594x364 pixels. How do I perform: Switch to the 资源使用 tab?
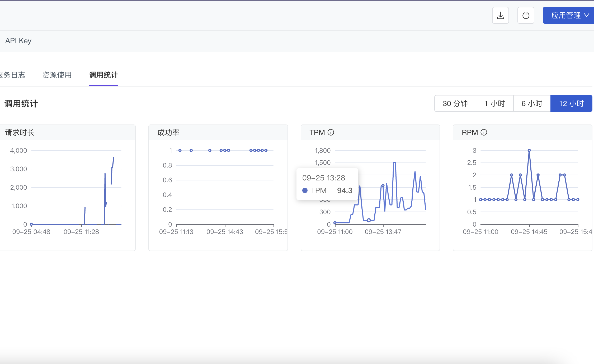click(57, 75)
